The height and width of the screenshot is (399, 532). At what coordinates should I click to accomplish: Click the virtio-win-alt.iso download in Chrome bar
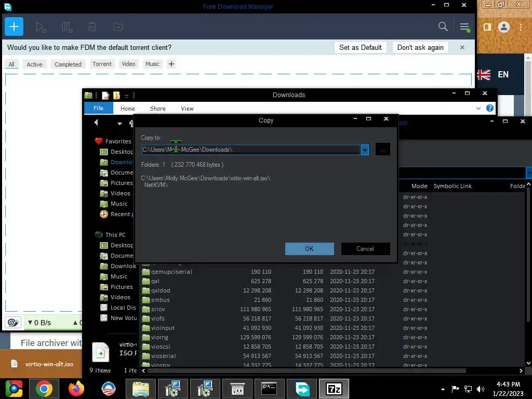[x=43, y=364]
